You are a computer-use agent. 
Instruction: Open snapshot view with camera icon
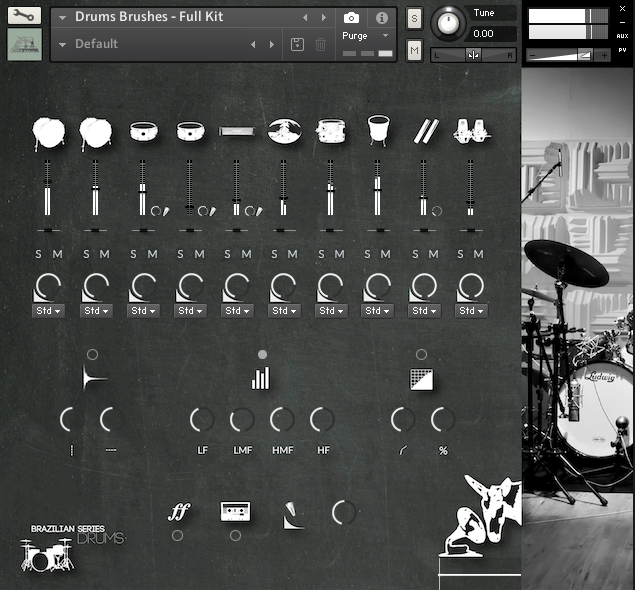pyautogui.click(x=351, y=18)
